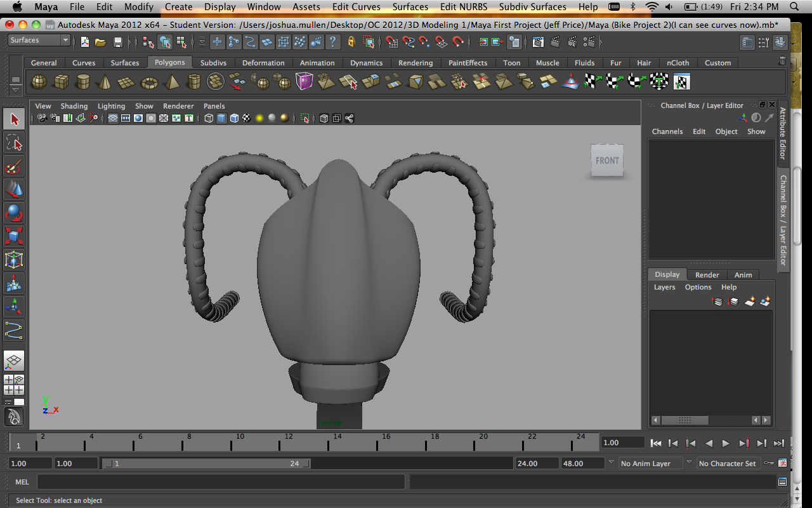The image size is (812, 508).
Task: Create a polygon sphere from the shelf
Action: 39,81
